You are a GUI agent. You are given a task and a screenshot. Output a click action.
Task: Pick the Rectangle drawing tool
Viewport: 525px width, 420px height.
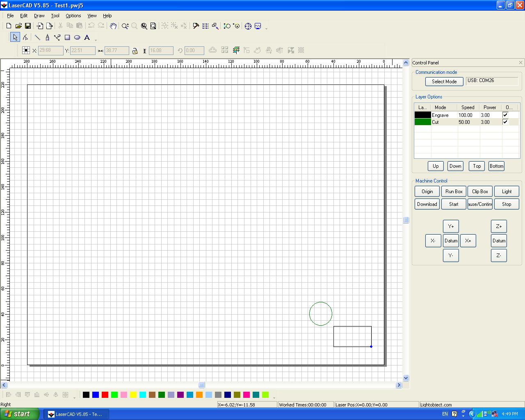click(67, 37)
